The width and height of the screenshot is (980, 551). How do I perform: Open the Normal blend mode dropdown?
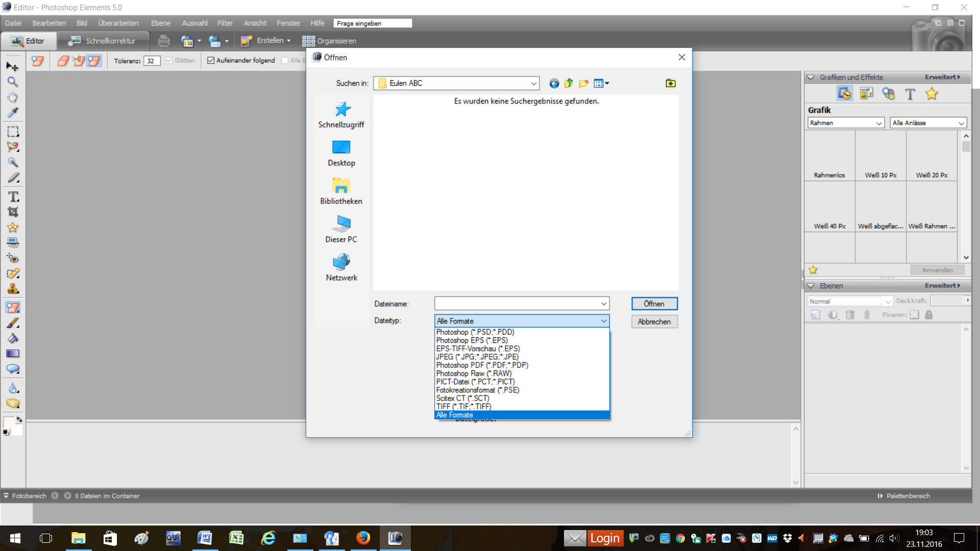[850, 301]
